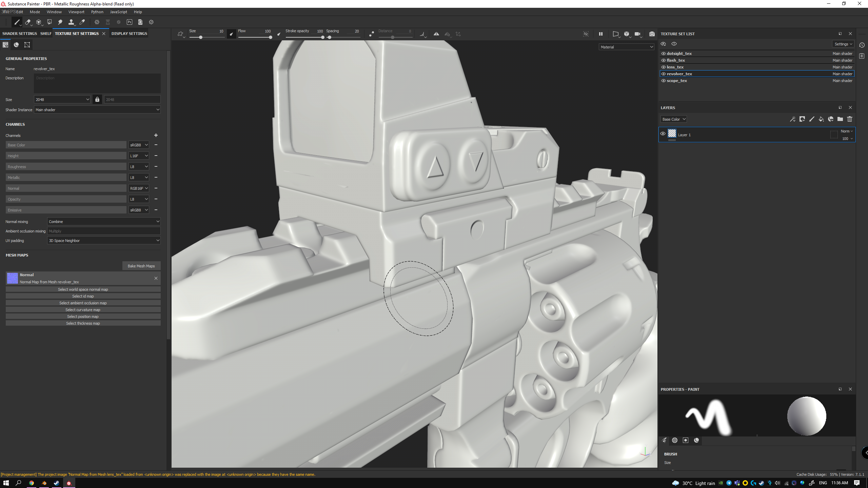
Task: Toggle visibility of dotsight_tex texture set
Action: pyautogui.click(x=664, y=54)
